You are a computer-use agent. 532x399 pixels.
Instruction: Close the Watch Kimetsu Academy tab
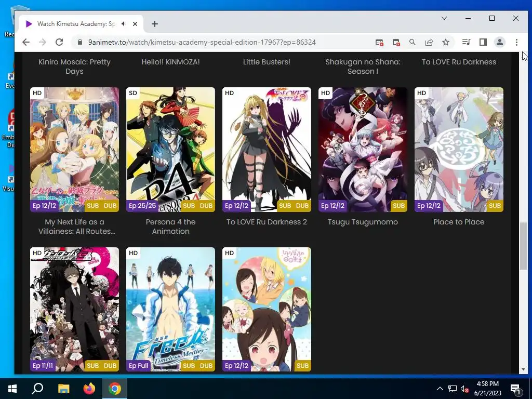pos(135,24)
